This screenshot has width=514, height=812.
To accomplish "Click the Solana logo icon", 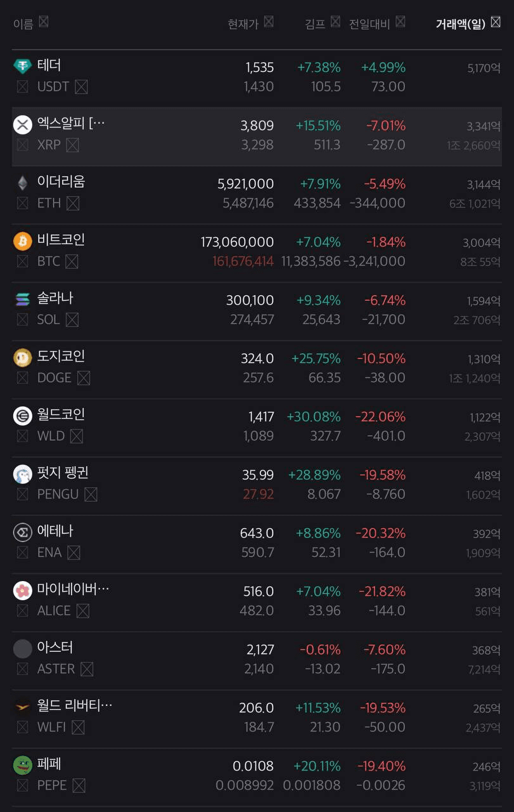I will tap(23, 299).
